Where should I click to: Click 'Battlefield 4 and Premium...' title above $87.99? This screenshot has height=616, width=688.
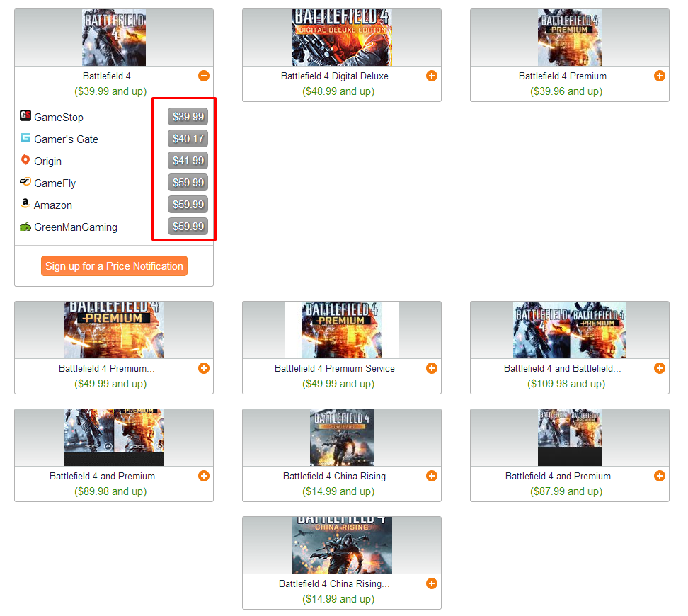point(563,476)
